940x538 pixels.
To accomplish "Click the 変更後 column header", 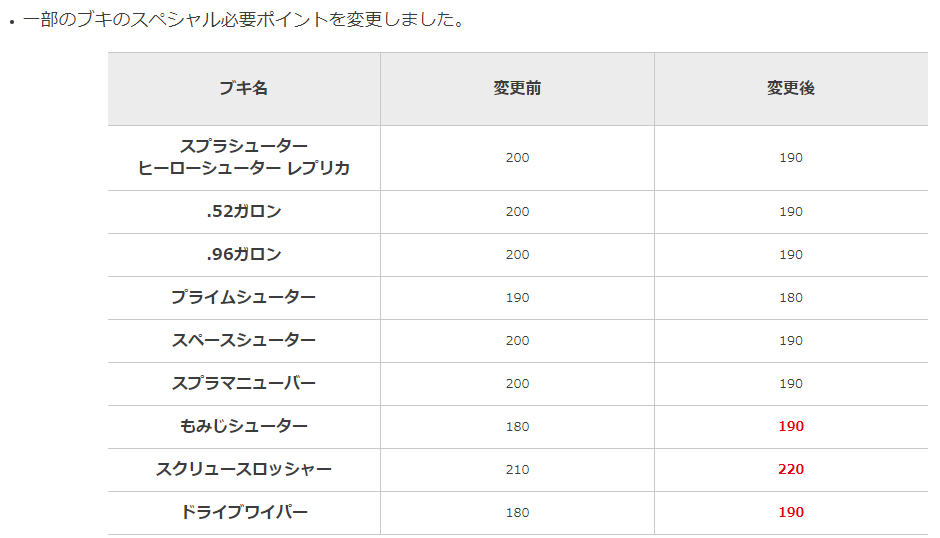I will (791, 88).
